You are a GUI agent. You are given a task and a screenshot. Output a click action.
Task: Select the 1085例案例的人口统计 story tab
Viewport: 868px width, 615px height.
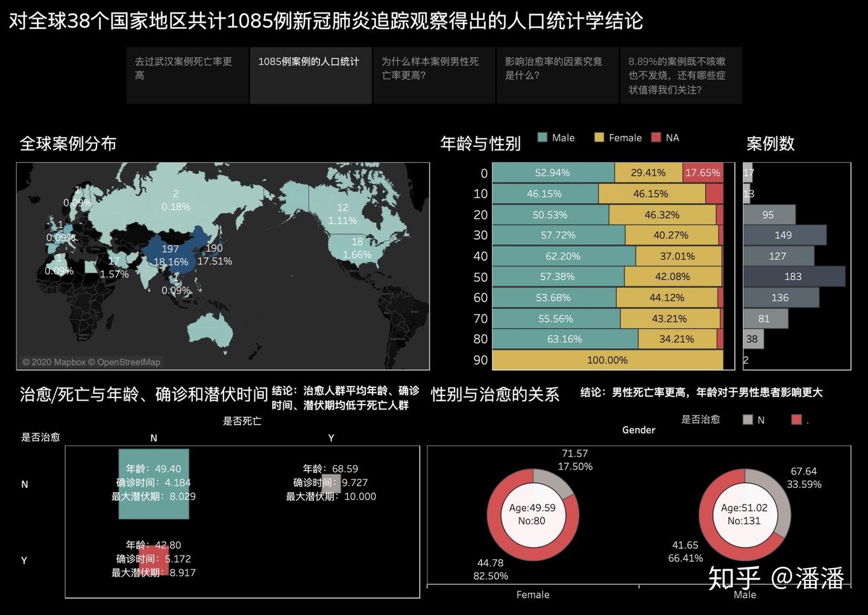coord(311,76)
